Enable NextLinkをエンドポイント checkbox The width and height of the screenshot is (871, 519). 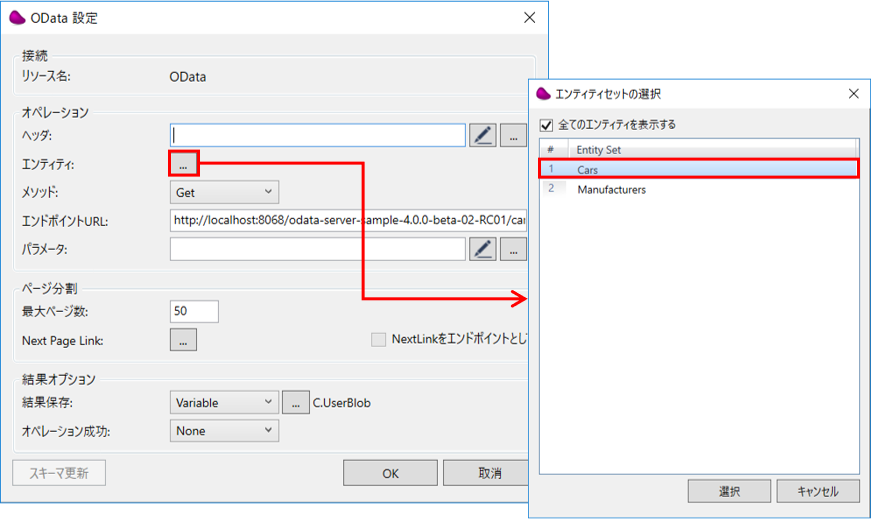[379, 340]
